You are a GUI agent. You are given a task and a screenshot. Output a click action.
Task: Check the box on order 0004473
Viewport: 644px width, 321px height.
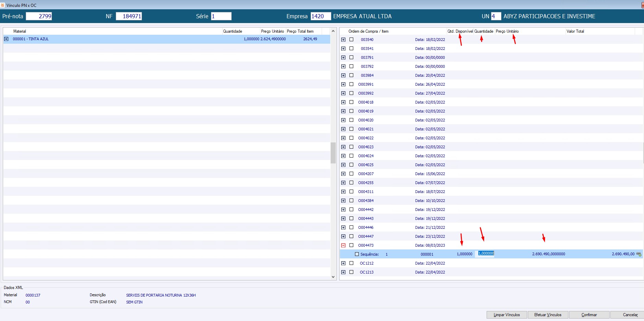(x=351, y=245)
